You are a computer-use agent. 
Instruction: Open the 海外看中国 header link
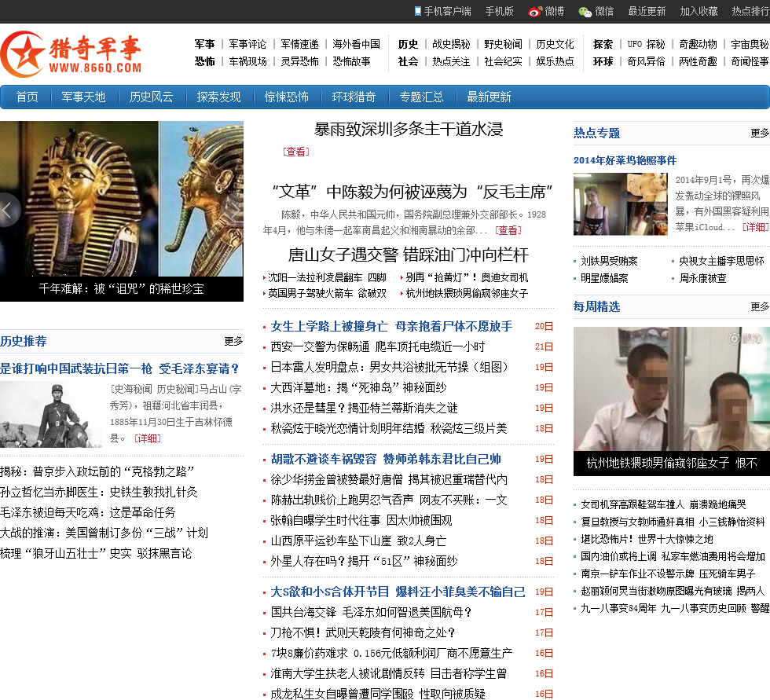pyautogui.click(x=357, y=44)
